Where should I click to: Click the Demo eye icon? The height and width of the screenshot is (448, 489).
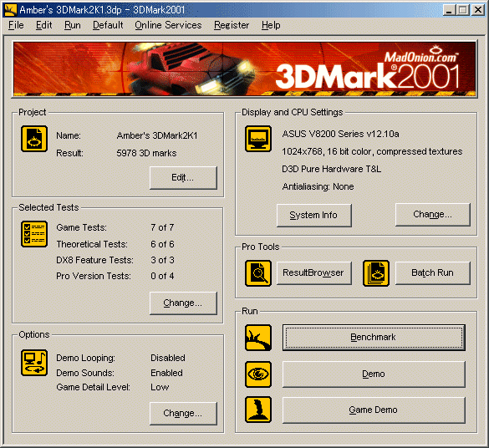coord(258,374)
